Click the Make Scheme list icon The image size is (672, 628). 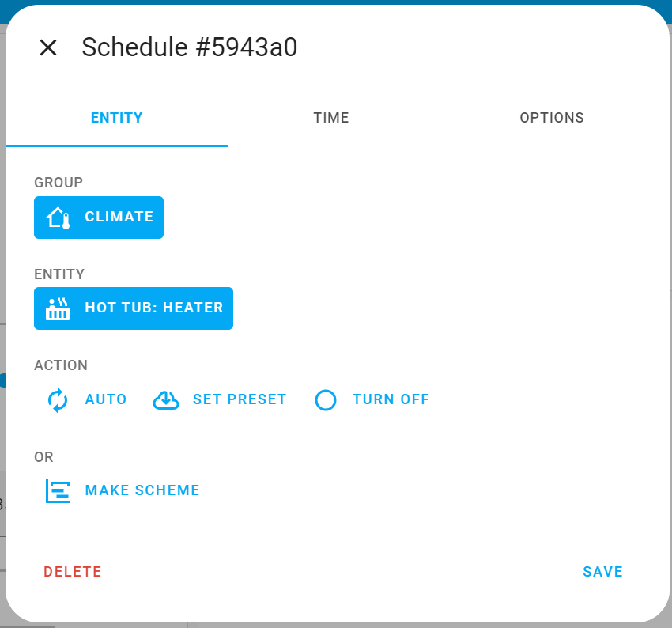coord(57,490)
